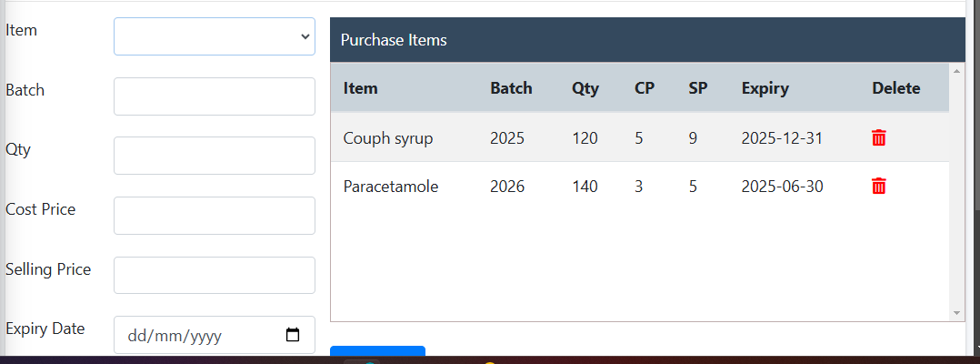Click the Cost Price input field
Viewport: 980px width, 364px height.
point(214,216)
